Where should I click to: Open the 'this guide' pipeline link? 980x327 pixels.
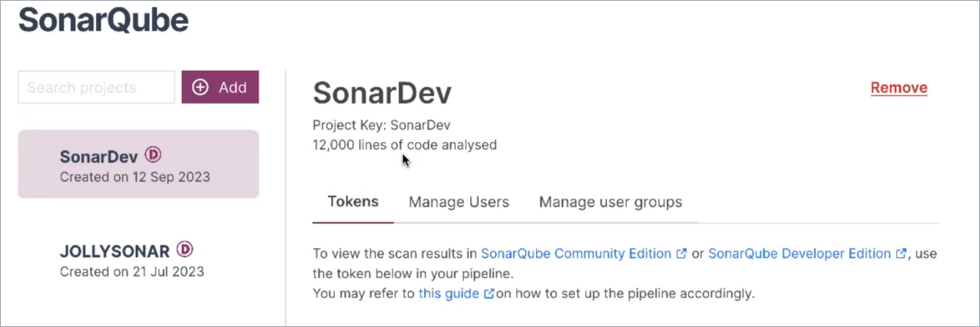click(x=448, y=293)
